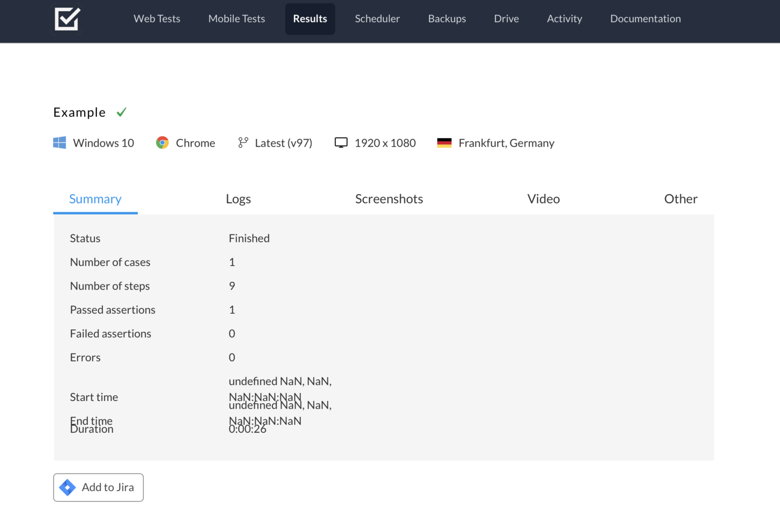Click the Example test title
The image size is (780, 532).
coord(79,112)
